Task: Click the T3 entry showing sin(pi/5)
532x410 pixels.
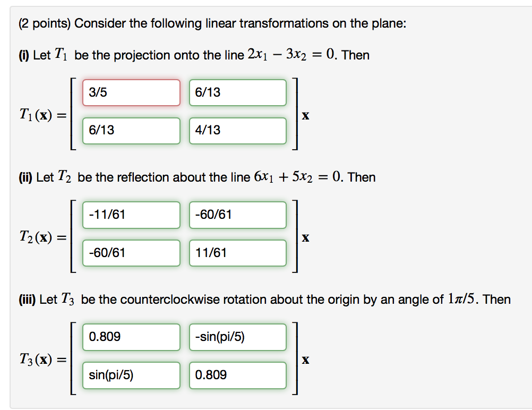Action: pyautogui.click(x=131, y=375)
